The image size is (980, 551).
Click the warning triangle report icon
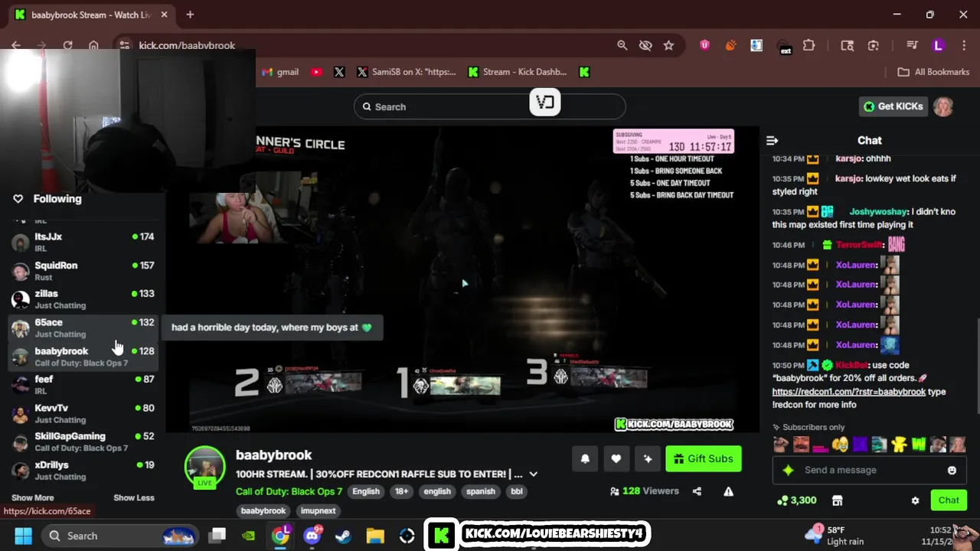[728, 491]
